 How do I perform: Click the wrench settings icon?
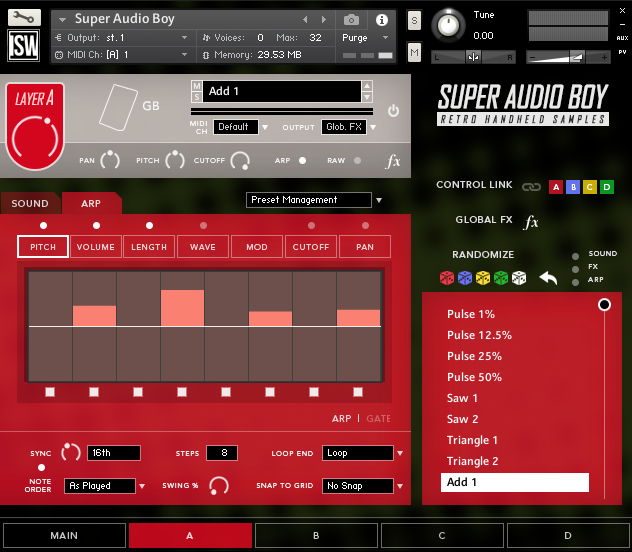23,17
